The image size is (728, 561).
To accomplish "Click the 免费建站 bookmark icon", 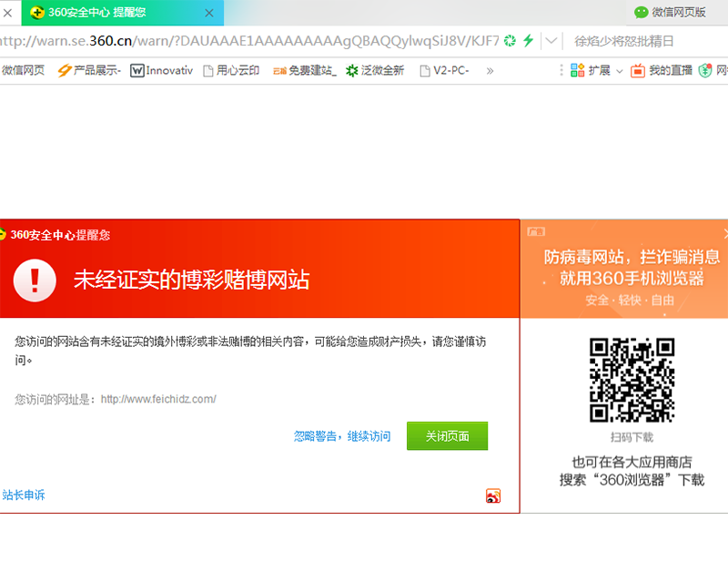I will pos(280,71).
